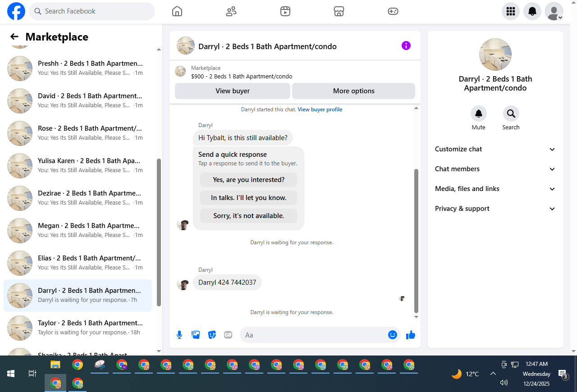Open the Megan conversation
The height and width of the screenshot is (392, 577).
78,231
